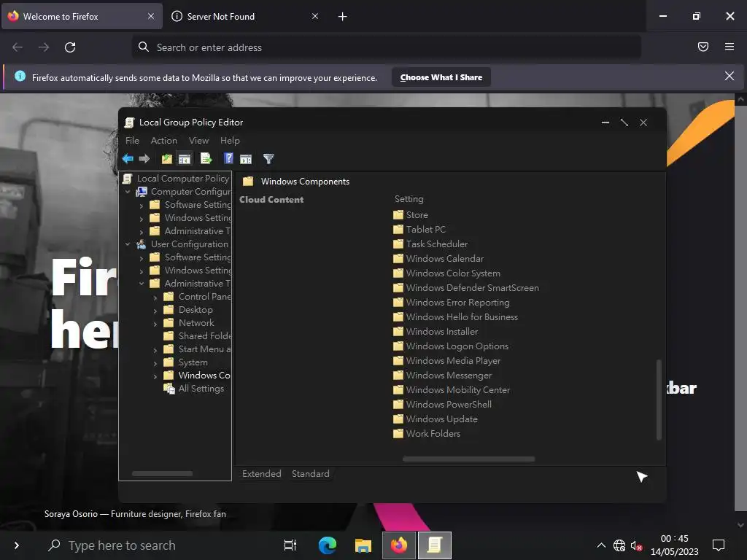This screenshot has width=747, height=560.
Task: Open the File menu
Action: point(132,141)
